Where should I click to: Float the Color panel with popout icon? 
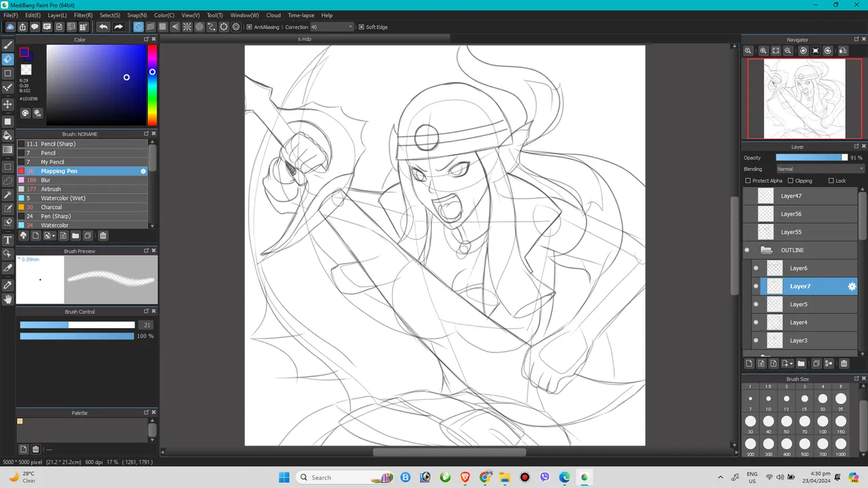point(146,39)
